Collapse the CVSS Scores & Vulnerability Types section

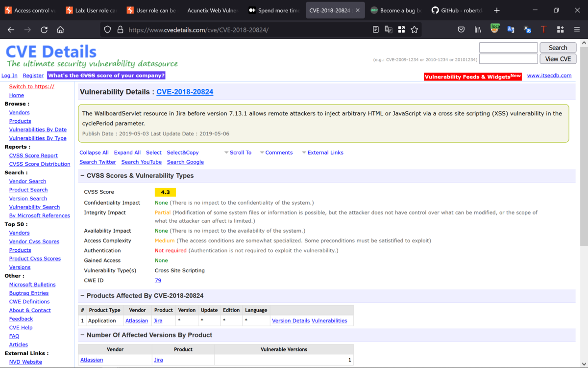coord(82,176)
